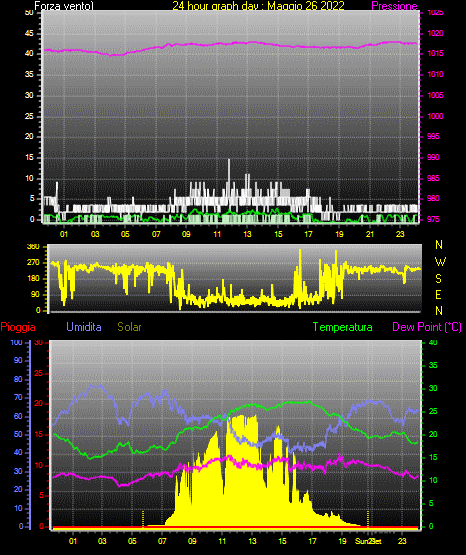Click '985' on the pressure axis
This screenshot has width=466, height=555.
click(x=433, y=178)
